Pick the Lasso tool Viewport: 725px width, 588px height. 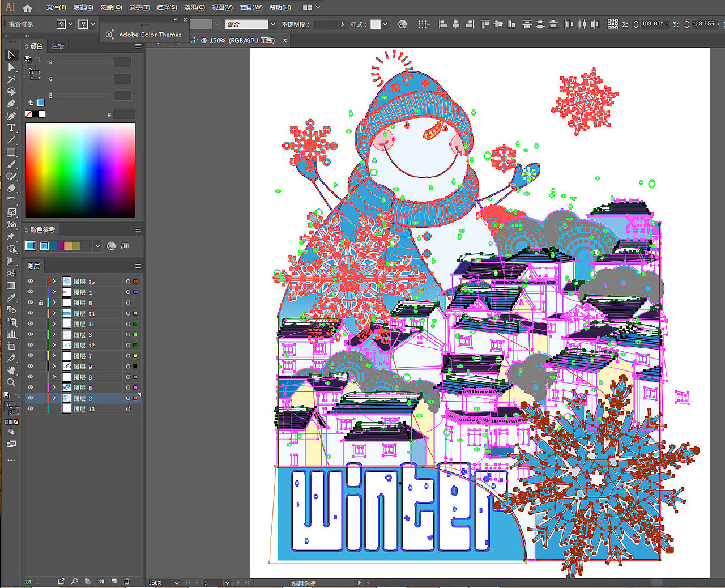pyautogui.click(x=11, y=92)
